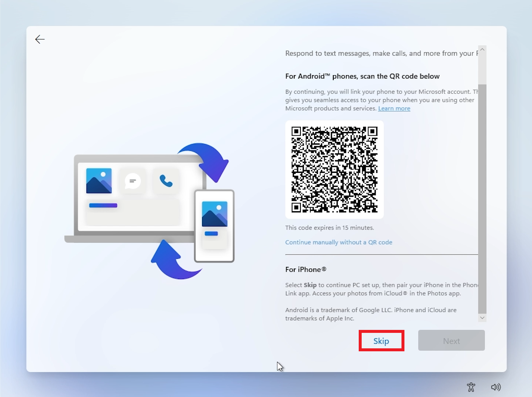Click the code expiration notice text
Viewport: 532px width, 397px height.
click(329, 227)
